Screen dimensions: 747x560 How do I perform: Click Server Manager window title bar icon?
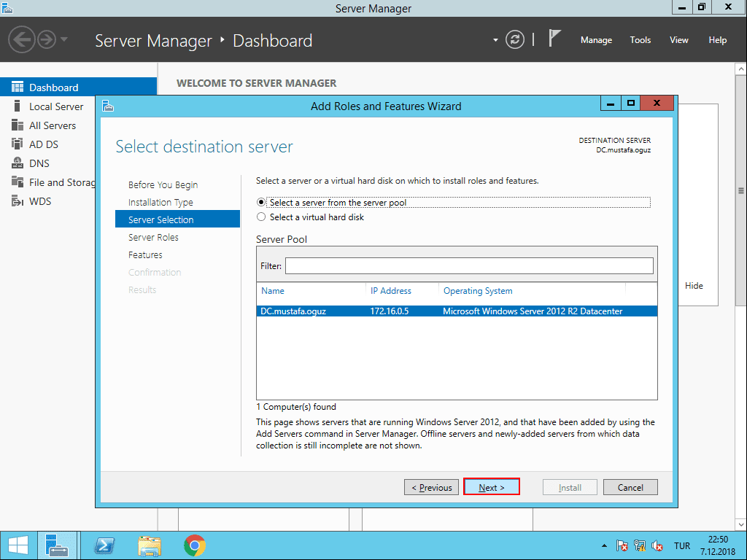tap(7, 7)
